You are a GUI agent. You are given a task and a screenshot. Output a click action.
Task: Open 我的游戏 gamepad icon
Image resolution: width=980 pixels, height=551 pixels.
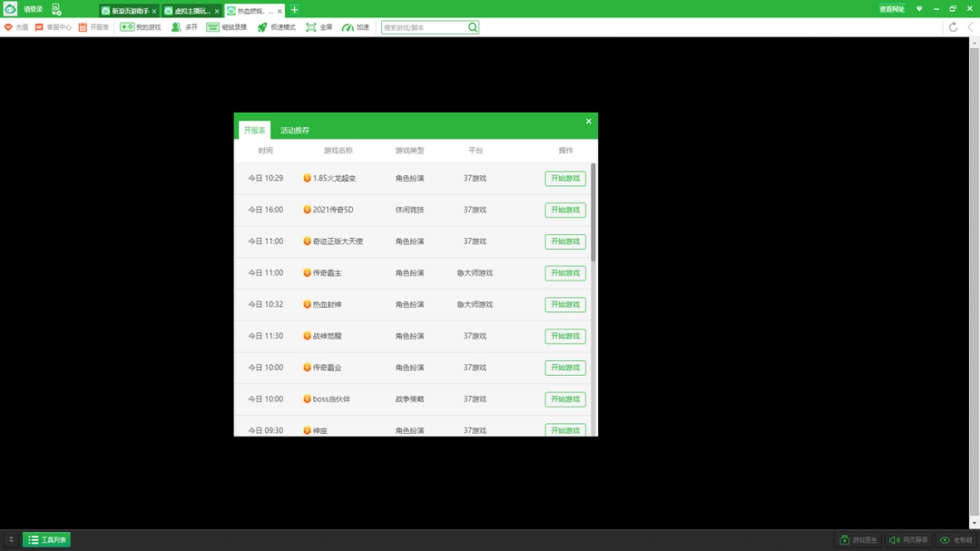pyautogui.click(x=128, y=27)
